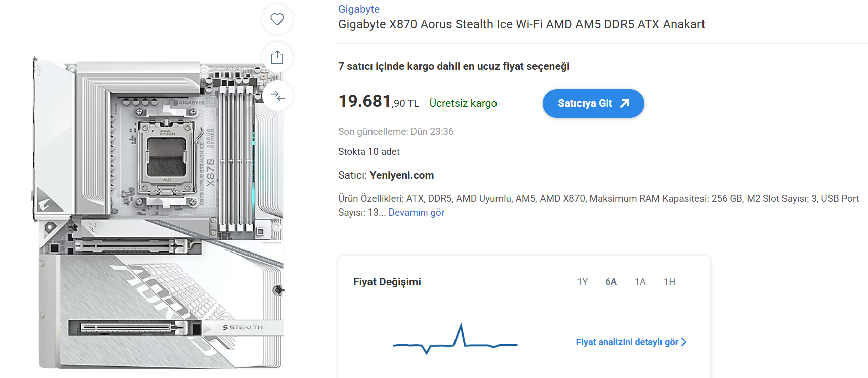
Task: Select the 1A price history tab
Action: tap(640, 282)
